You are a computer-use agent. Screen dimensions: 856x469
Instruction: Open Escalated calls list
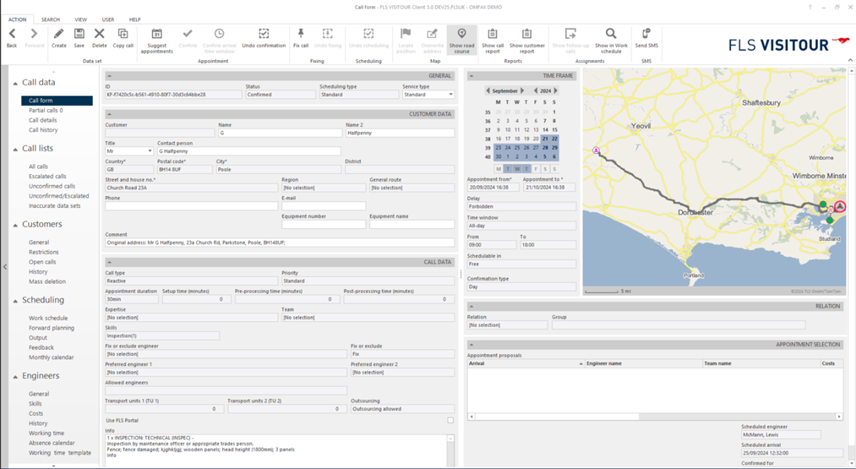pos(48,176)
